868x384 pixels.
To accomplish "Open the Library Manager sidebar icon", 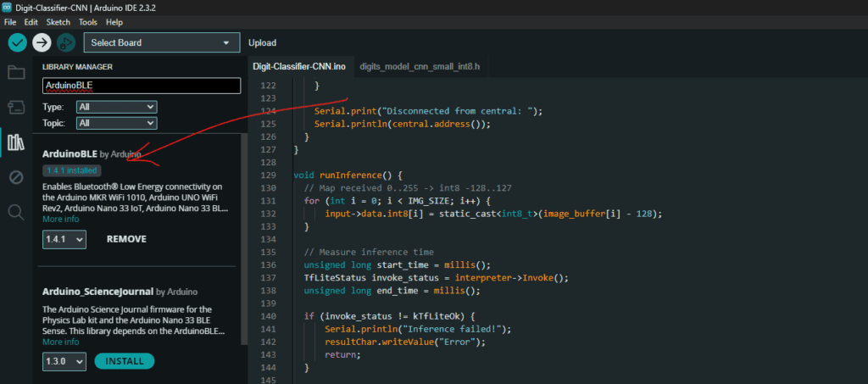I will (16, 142).
